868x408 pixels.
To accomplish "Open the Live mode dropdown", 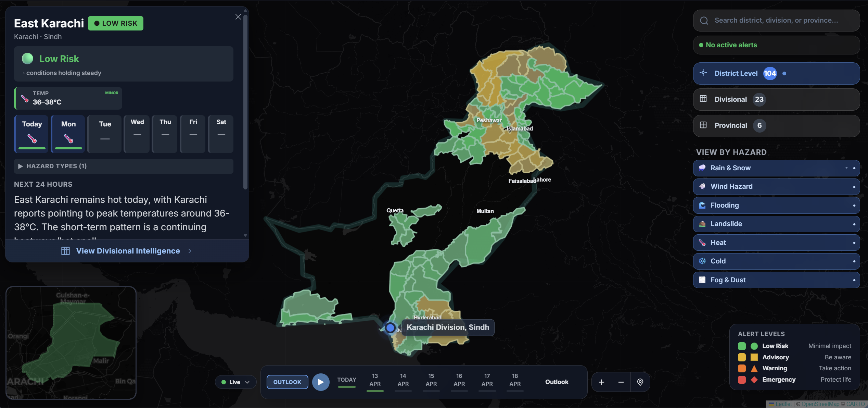I will click(235, 382).
